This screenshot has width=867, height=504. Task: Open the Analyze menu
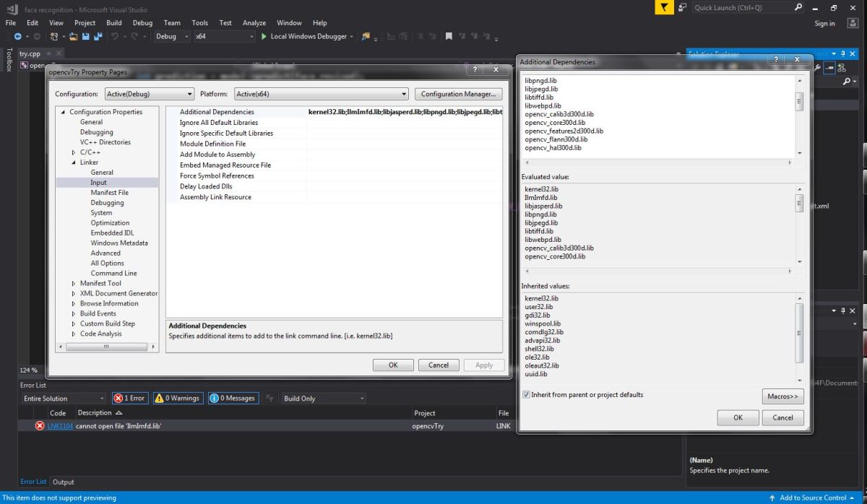coord(254,23)
